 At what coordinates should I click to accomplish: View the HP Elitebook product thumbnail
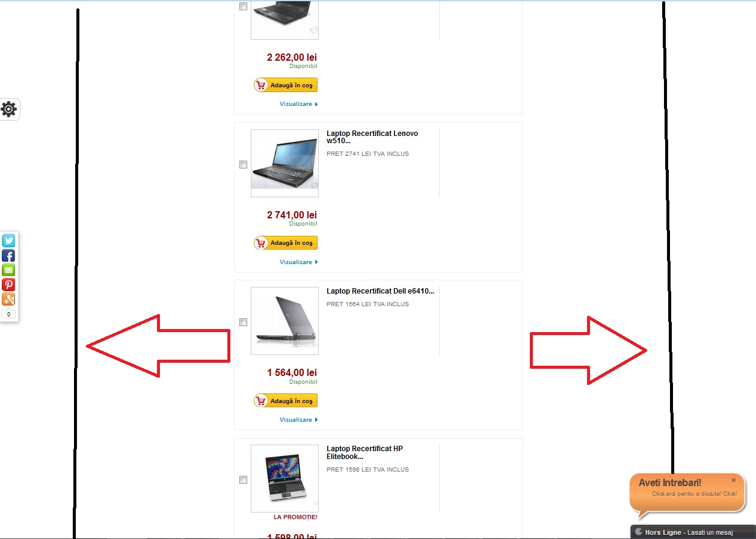[x=284, y=479]
